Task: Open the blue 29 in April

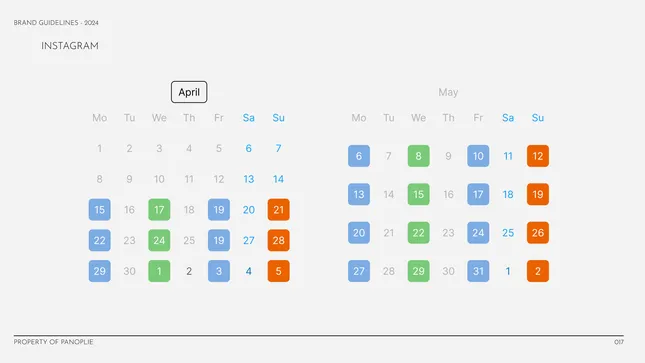Action: point(100,271)
